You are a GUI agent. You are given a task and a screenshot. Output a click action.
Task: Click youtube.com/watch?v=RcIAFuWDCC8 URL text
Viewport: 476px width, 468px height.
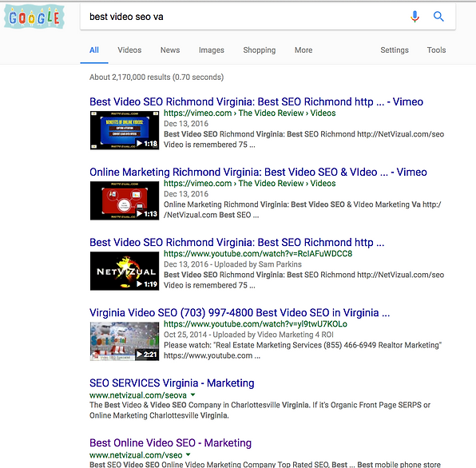[x=258, y=254]
